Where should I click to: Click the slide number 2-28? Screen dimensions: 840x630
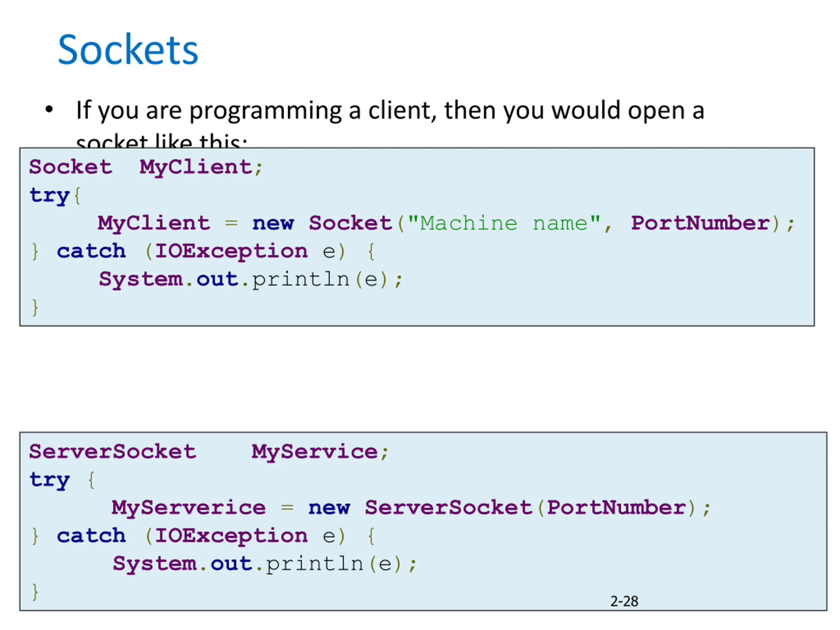point(624,601)
